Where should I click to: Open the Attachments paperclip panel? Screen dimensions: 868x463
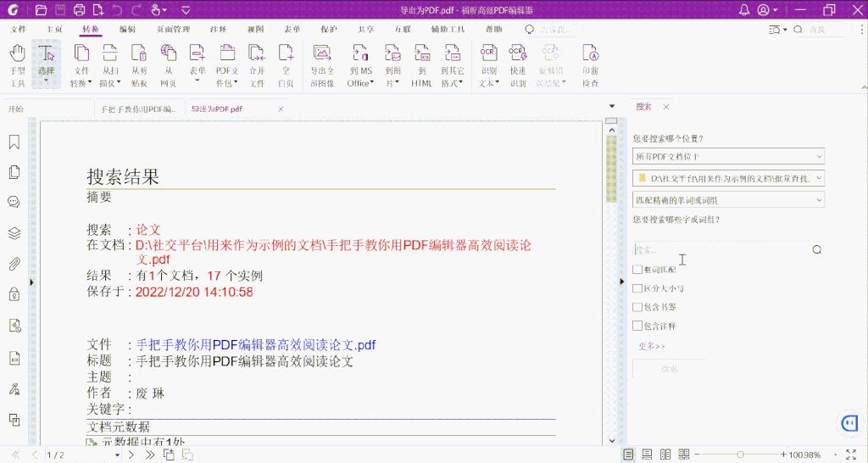[14, 264]
